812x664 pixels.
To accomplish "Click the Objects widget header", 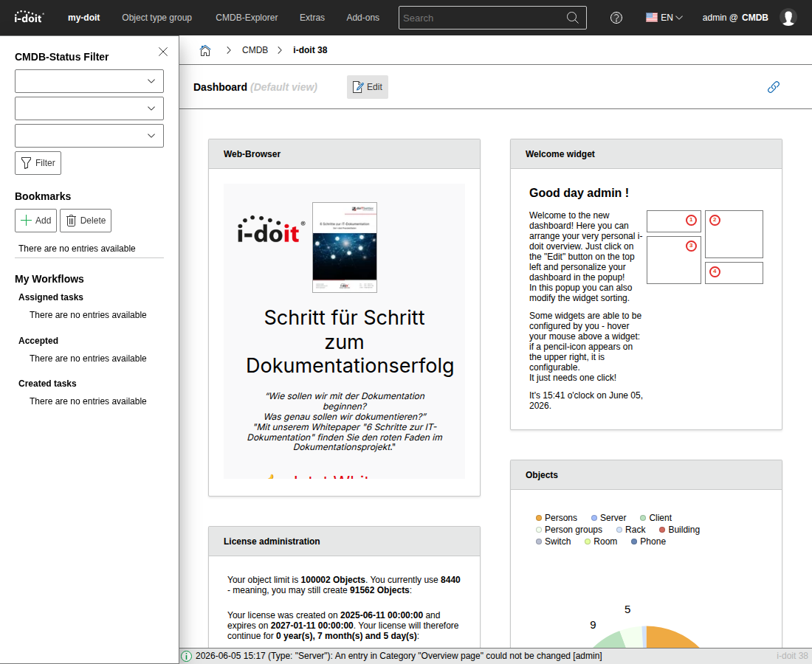I will coord(647,475).
